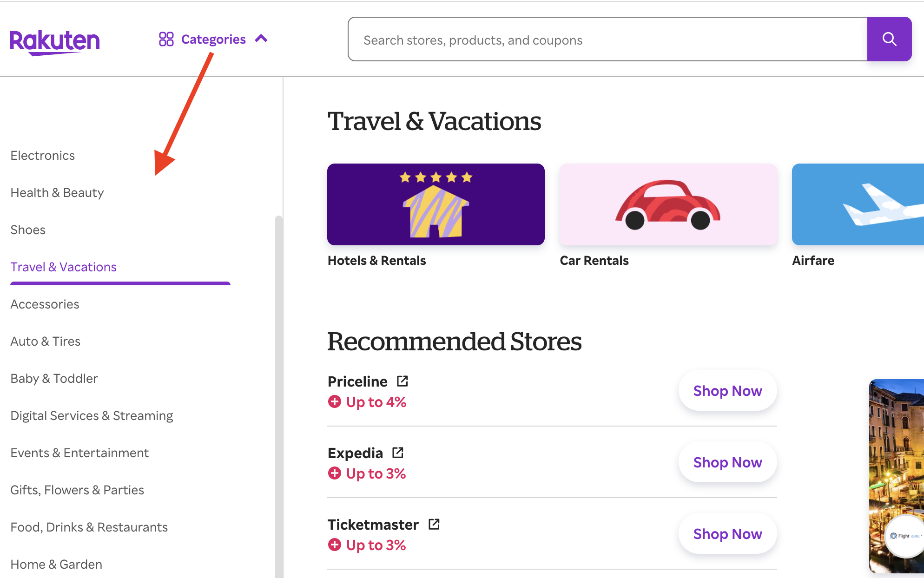Click the Categories grid icon
Image resolution: width=924 pixels, height=578 pixels.
pos(166,39)
